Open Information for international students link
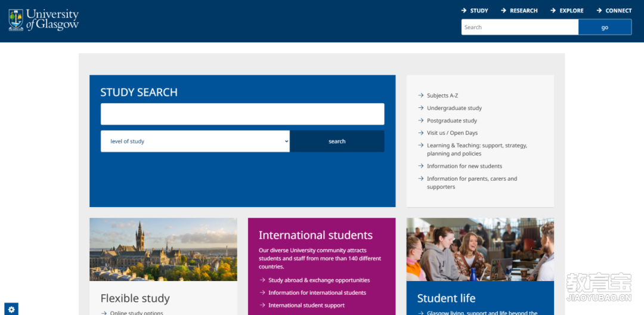Image resolution: width=644 pixels, height=315 pixels. click(317, 293)
